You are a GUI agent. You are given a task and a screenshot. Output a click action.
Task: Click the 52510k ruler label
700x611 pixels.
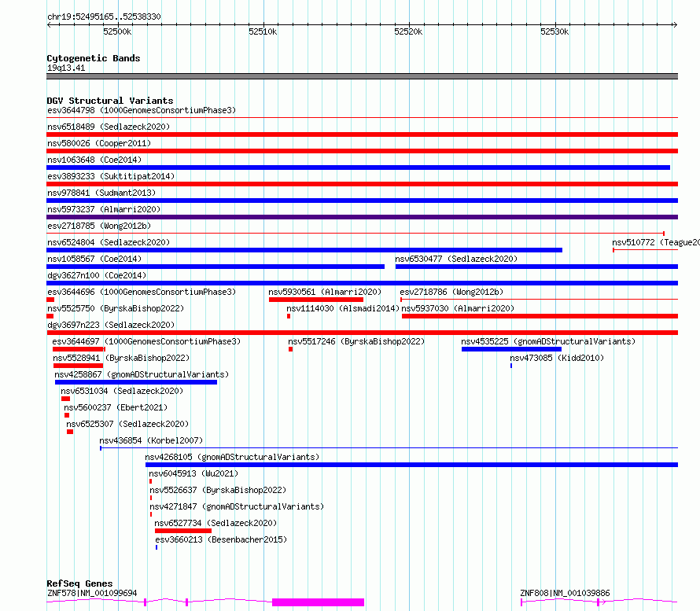[x=263, y=31]
